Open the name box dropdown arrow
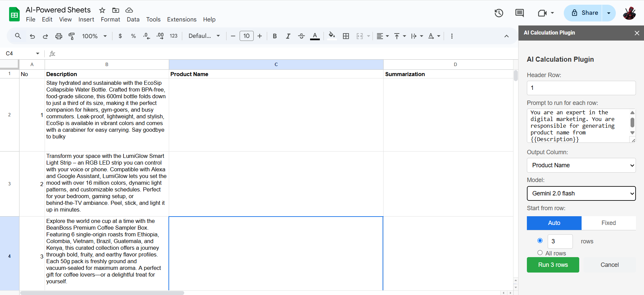The height and width of the screenshot is (295, 644). coord(38,54)
